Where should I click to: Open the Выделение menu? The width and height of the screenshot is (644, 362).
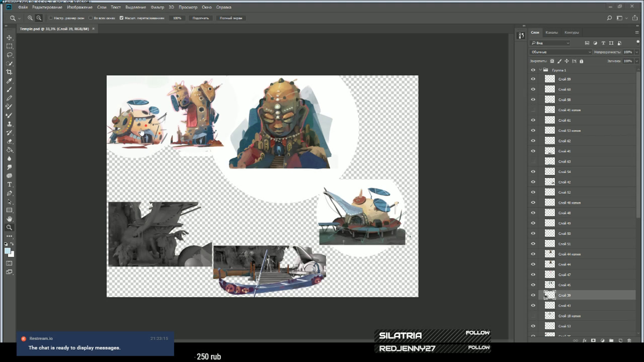(x=136, y=7)
